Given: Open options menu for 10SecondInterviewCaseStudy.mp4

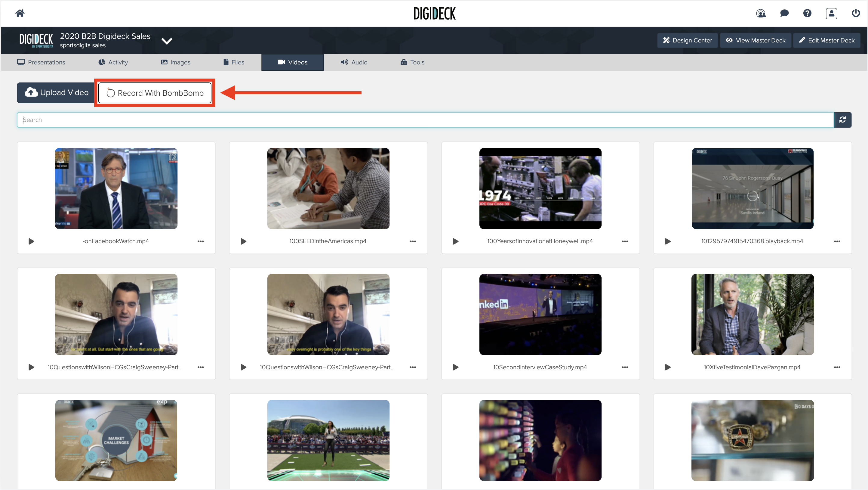Looking at the screenshot, I should [x=625, y=367].
